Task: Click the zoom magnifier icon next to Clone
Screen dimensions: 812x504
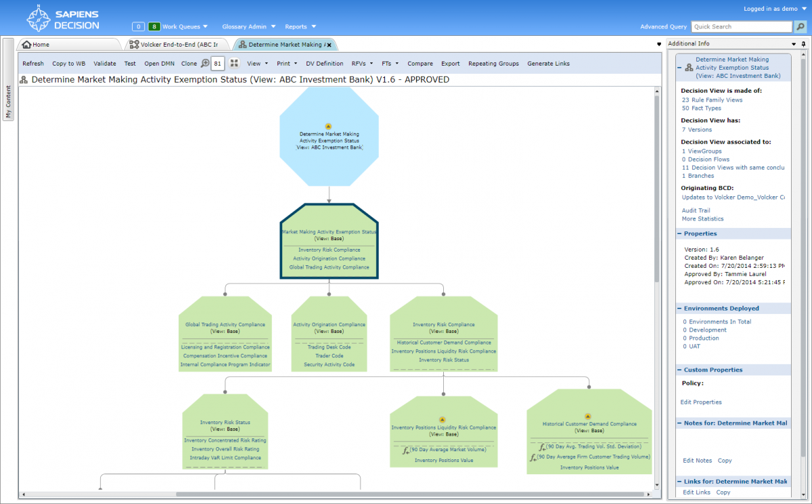Action: coord(205,64)
